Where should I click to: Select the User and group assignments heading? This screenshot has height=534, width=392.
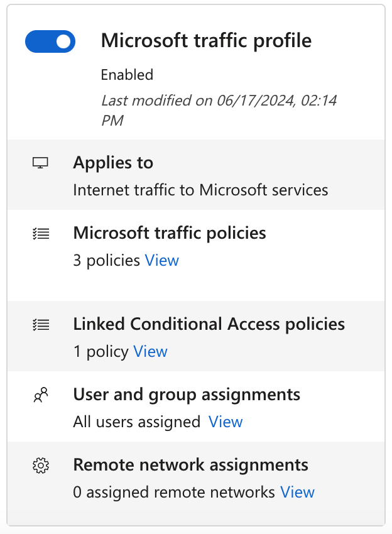coord(187,395)
